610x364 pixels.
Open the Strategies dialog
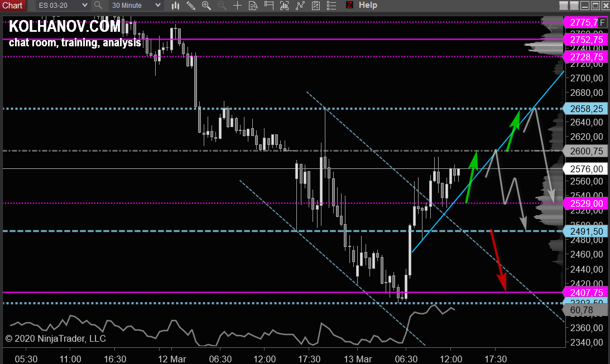coord(316,6)
